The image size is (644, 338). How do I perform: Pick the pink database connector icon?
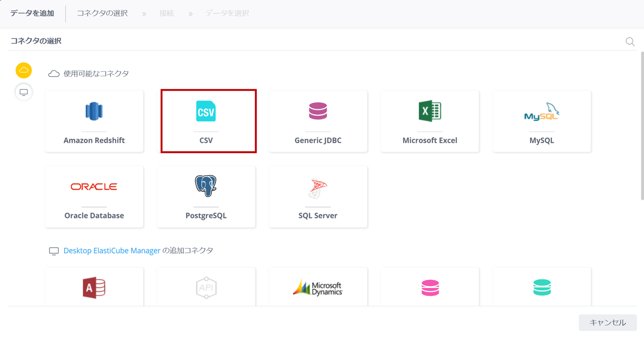point(430,287)
